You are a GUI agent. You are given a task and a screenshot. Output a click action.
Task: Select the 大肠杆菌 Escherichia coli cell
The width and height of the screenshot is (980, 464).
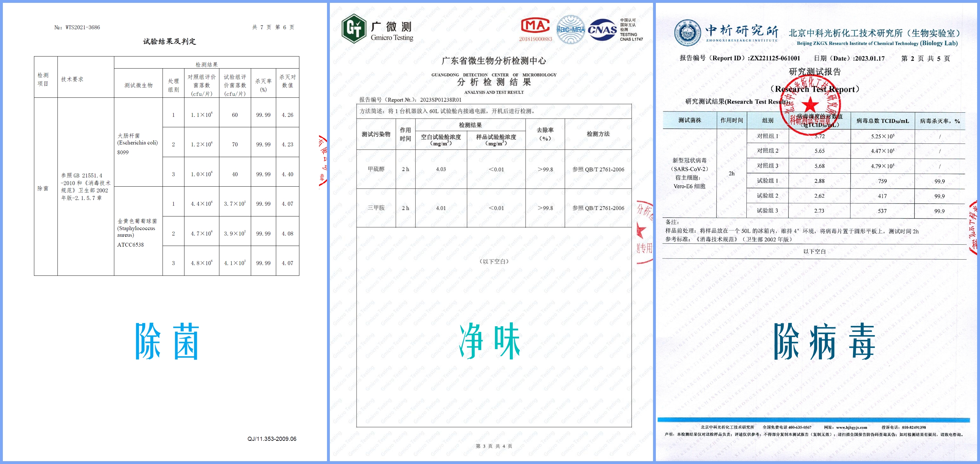[138, 142]
